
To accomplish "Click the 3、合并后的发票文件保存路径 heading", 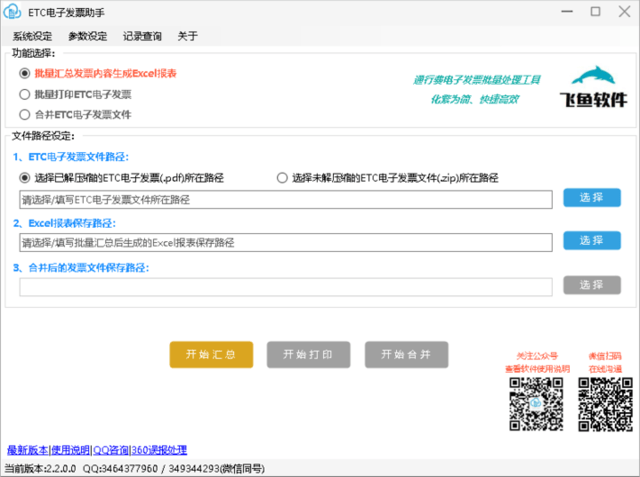I will [x=81, y=268].
